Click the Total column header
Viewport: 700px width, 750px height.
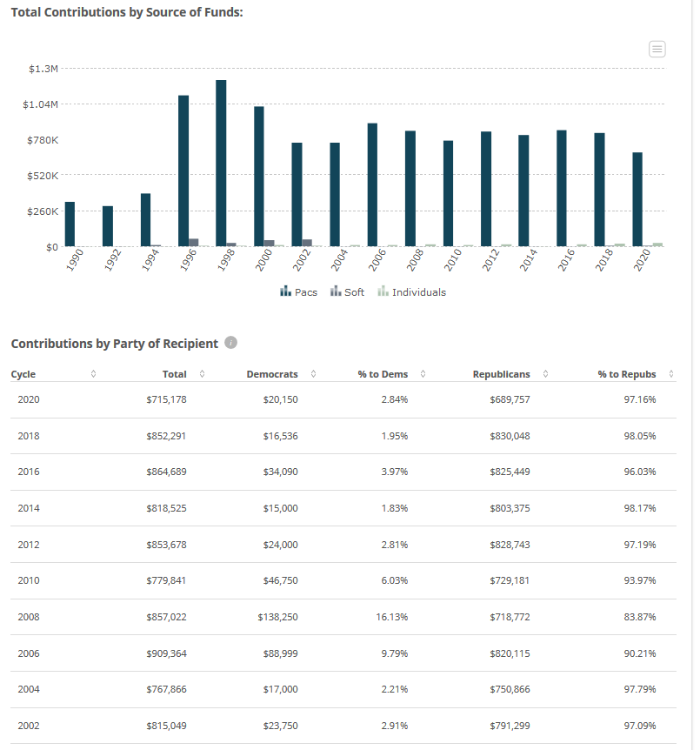pyautogui.click(x=174, y=374)
